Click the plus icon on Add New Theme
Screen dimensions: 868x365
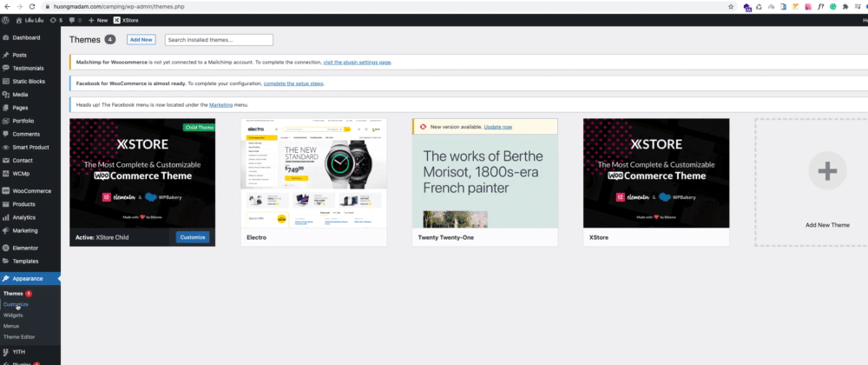coord(827,171)
